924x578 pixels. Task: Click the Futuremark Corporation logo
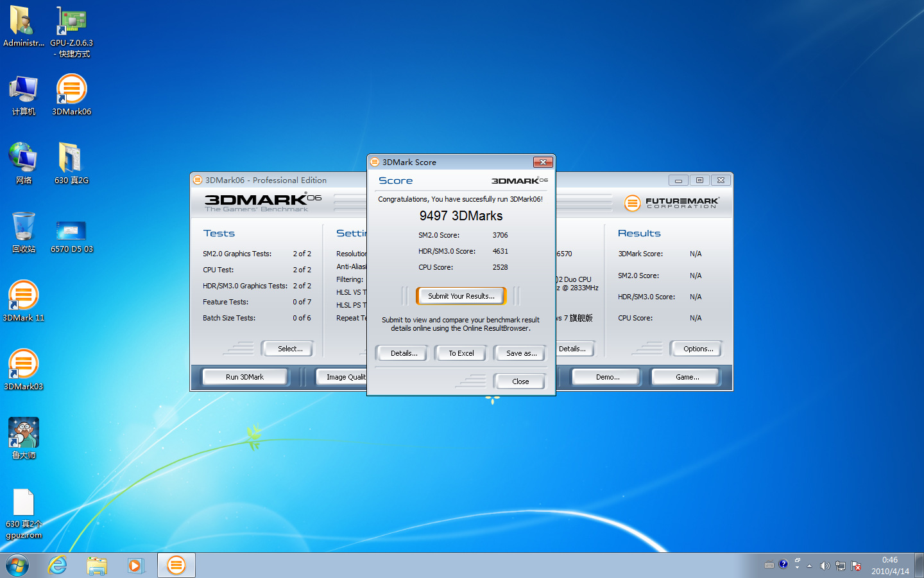[x=671, y=203]
